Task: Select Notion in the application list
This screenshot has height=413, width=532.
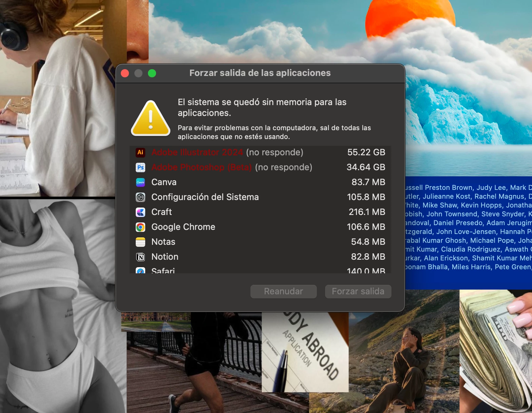Action: pos(260,257)
